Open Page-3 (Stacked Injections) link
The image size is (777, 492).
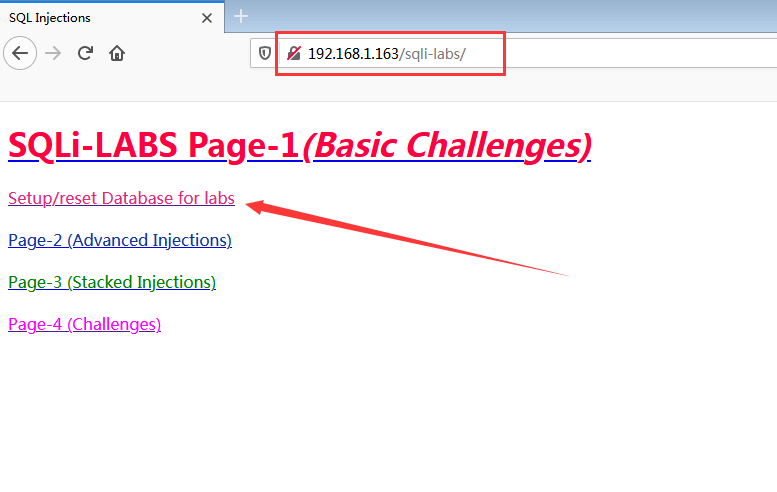[112, 282]
